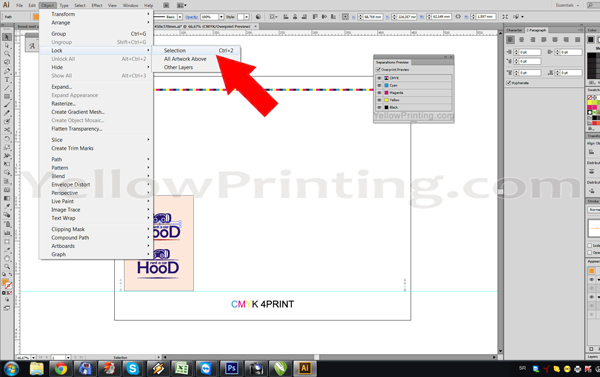600x377 pixels.
Task: Click the Yellow separation color swatch
Action: tap(386, 100)
